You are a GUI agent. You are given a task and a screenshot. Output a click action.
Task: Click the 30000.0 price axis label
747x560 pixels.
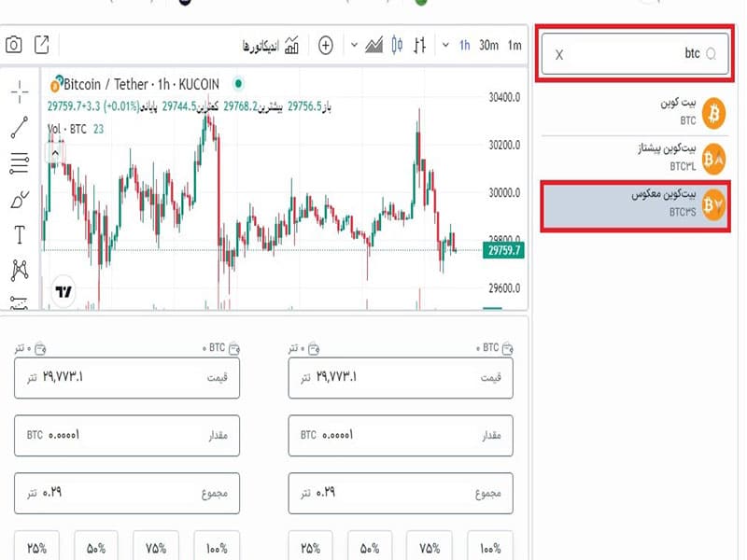click(504, 193)
